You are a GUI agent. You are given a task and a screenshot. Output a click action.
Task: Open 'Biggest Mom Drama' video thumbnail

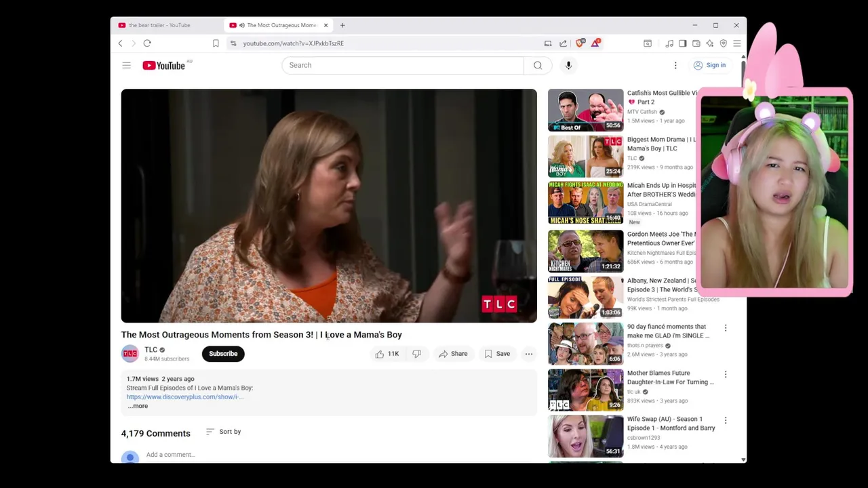click(x=586, y=157)
